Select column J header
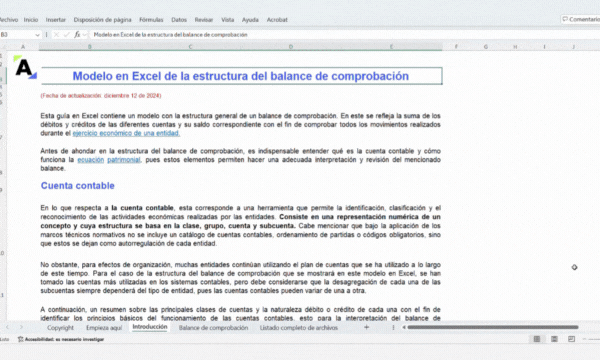This screenshot has width=600, height=360. point(573,47)
